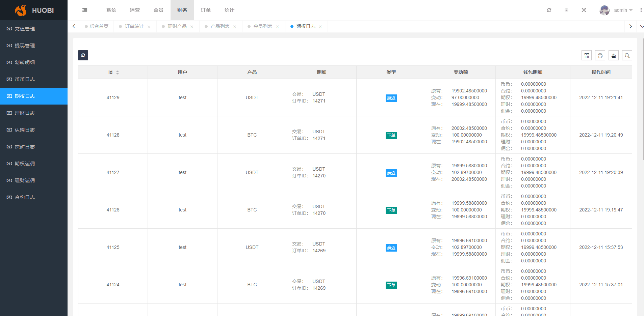Open 合约日志 in the sidebar
The width and height of the screenshot is (644, 316).
25,197
